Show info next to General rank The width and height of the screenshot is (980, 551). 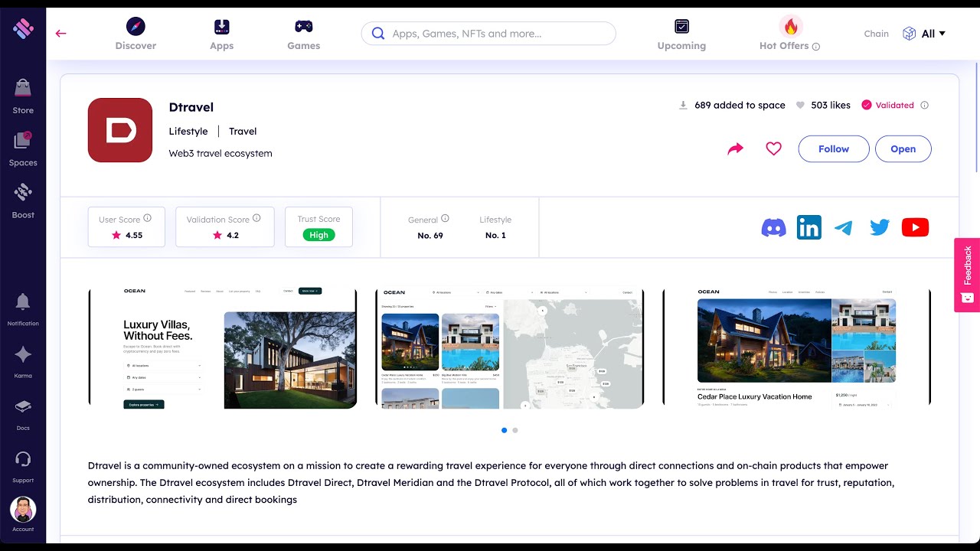pos(445,218)
